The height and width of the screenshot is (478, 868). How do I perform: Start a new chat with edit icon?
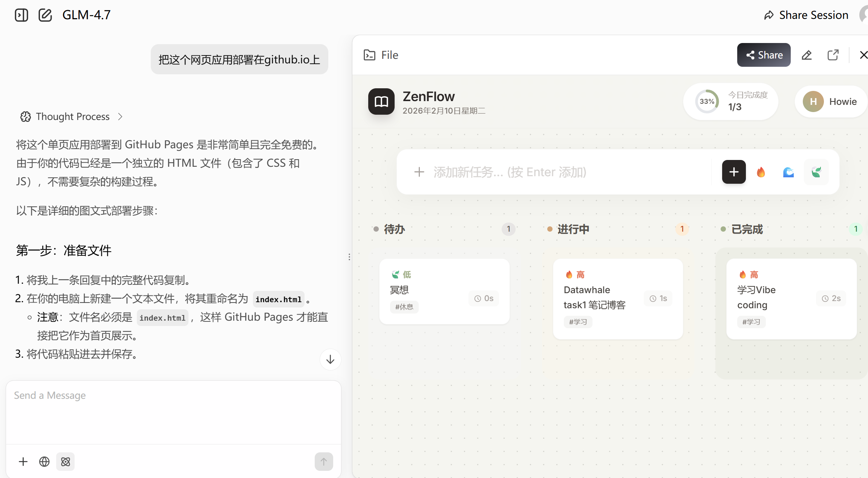(45, 15)
